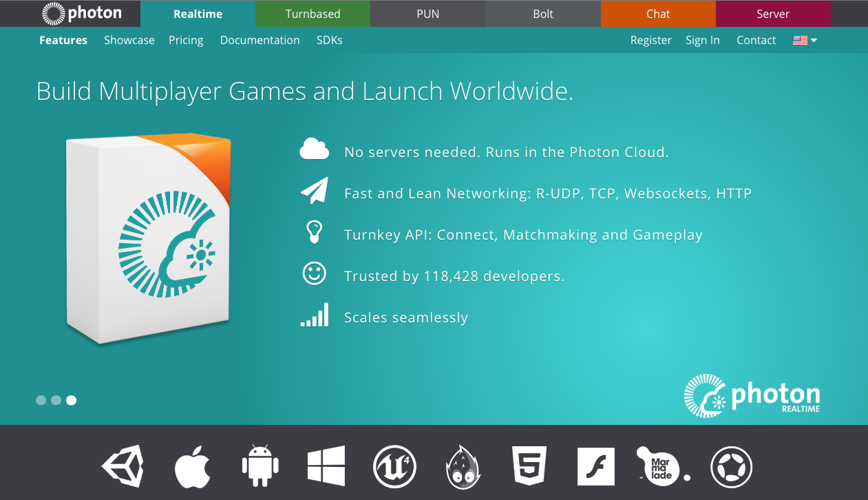Screen dimensions: 868x500
Task: Choose the Android robot platform icon
Action: [x=260, y=466]
